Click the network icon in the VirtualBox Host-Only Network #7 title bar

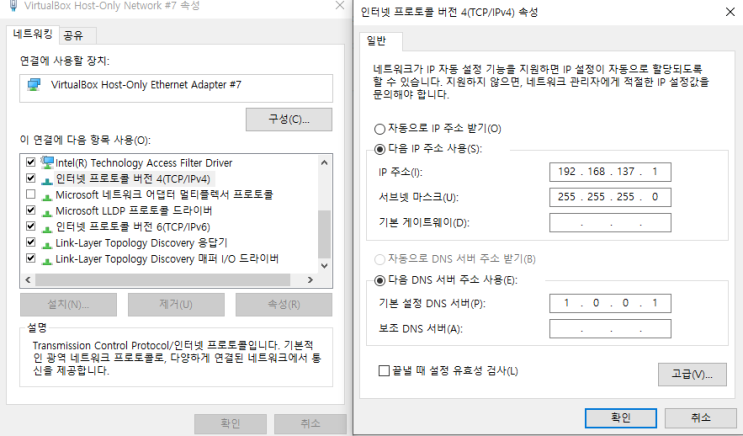[x=14, y=6]
